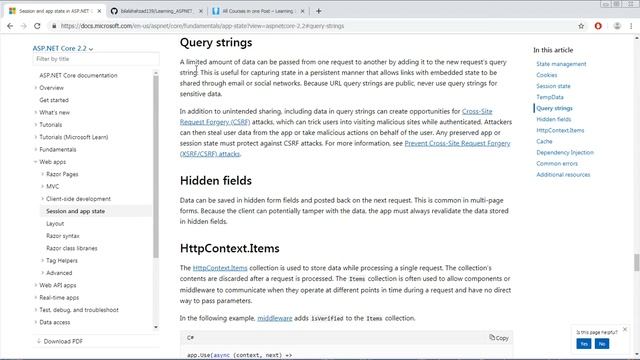Expand the Data access node
Image resolution: width=640 pixels, height=360 pixels.
click(x=36, y=322)
